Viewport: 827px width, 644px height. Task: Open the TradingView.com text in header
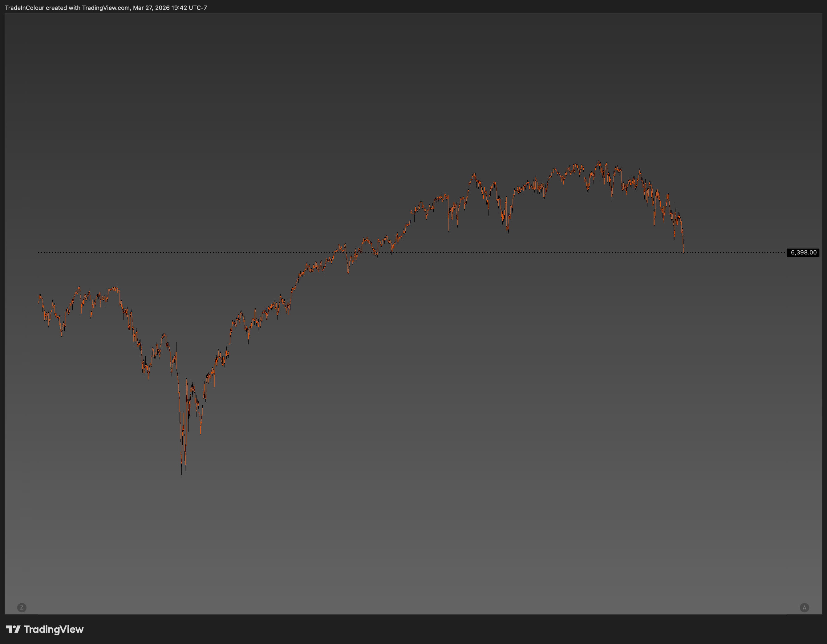pyautogui.click(x=106, y=8)
